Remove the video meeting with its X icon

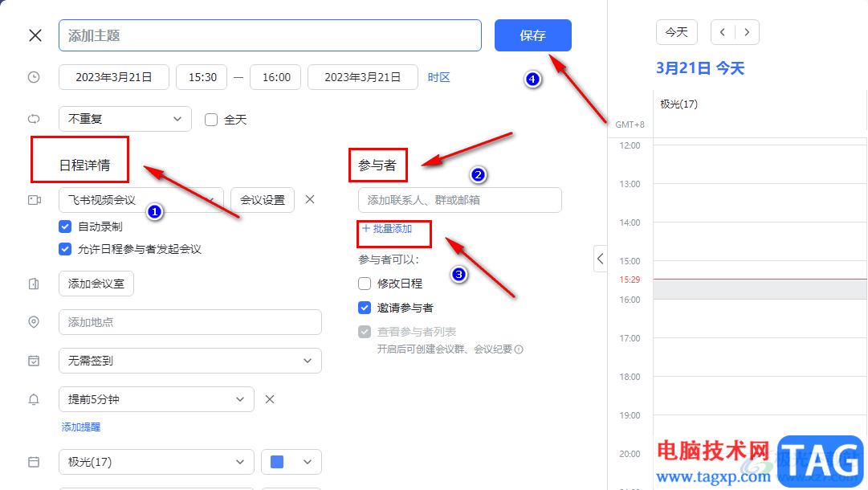coord(310,199)
